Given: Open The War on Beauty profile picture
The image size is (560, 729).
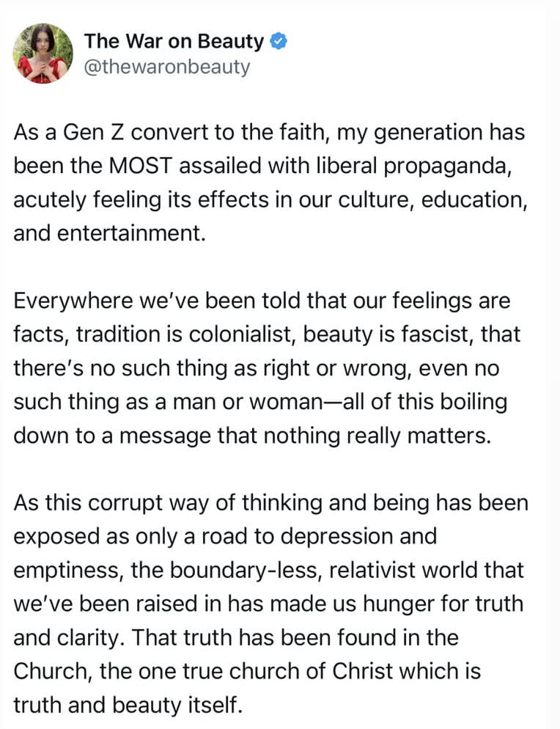Looking at the screenshot, I should point(43,54).
